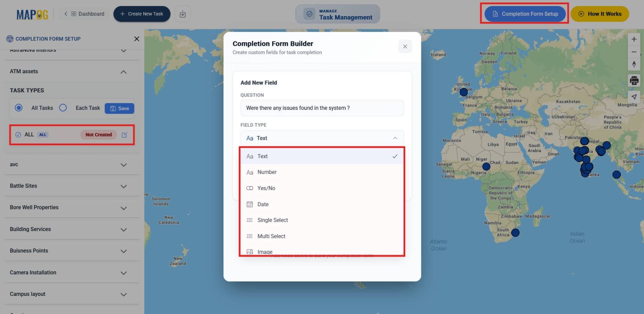
Task: Zoom in on the map
Action: pos(634,39)
